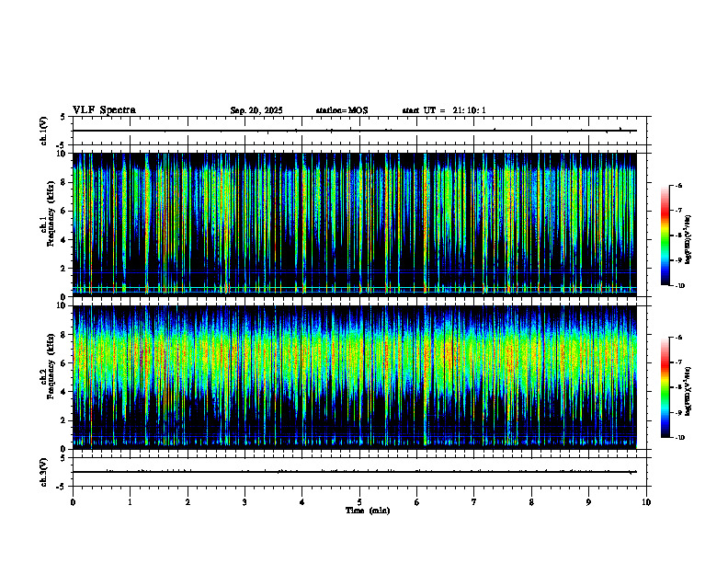Viewport: 728px width, 563px height.
Task: Click the ch.2 color scale log(PSD) unit label
Action: coord(688,392)
